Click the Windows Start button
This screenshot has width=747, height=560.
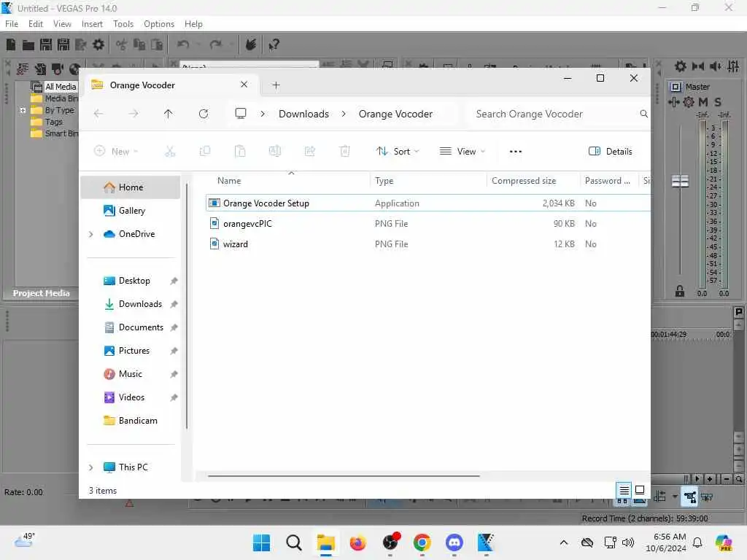pyautogui.click(x=262, y=542)
